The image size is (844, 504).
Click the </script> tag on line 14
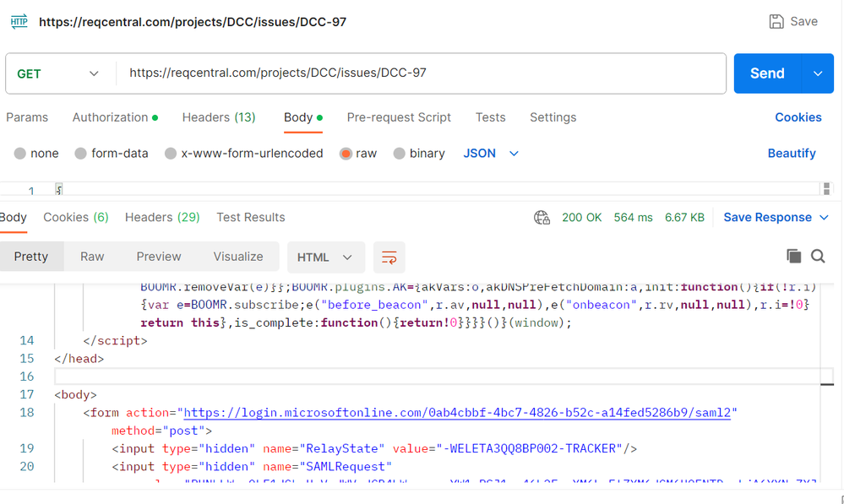(x=115, y=340)
